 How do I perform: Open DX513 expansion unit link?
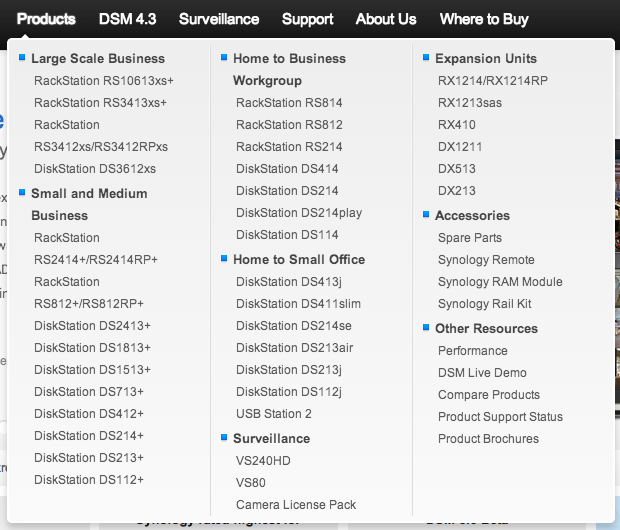(457, 169)
